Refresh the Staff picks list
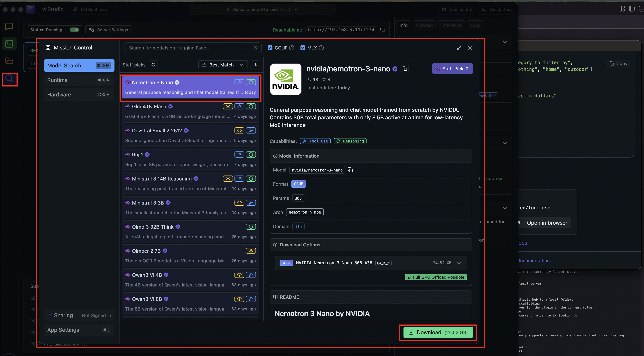 pos(153,65)
